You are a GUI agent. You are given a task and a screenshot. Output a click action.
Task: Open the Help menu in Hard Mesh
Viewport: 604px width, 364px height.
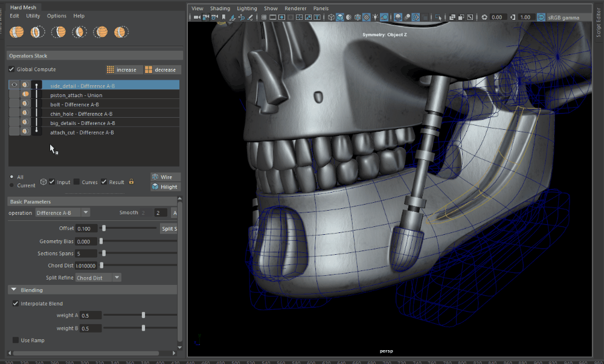(79, 16)
